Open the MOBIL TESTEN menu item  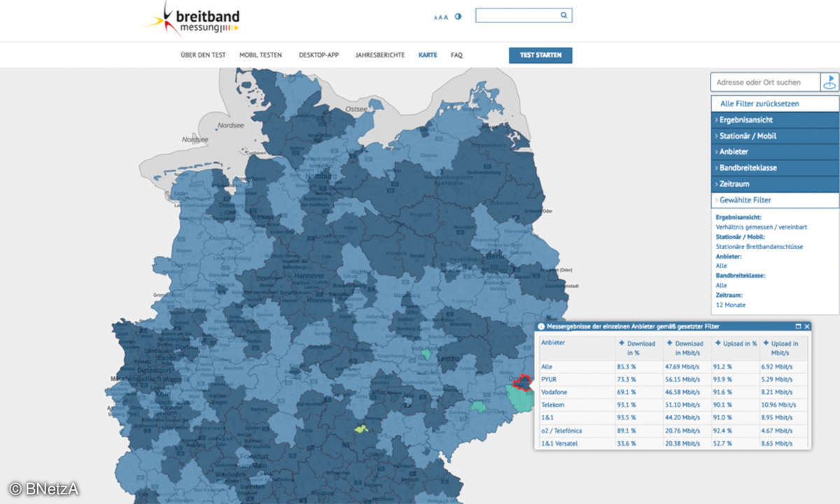[260, 55]
